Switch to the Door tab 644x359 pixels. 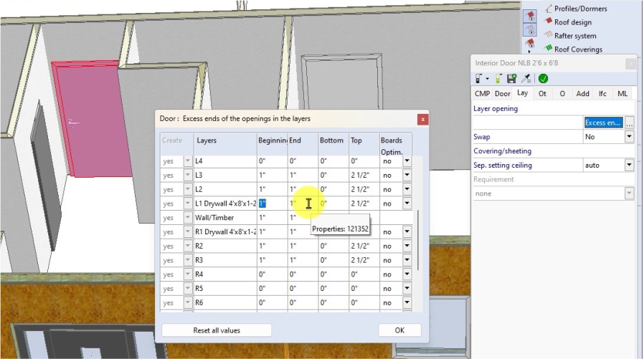503,94
